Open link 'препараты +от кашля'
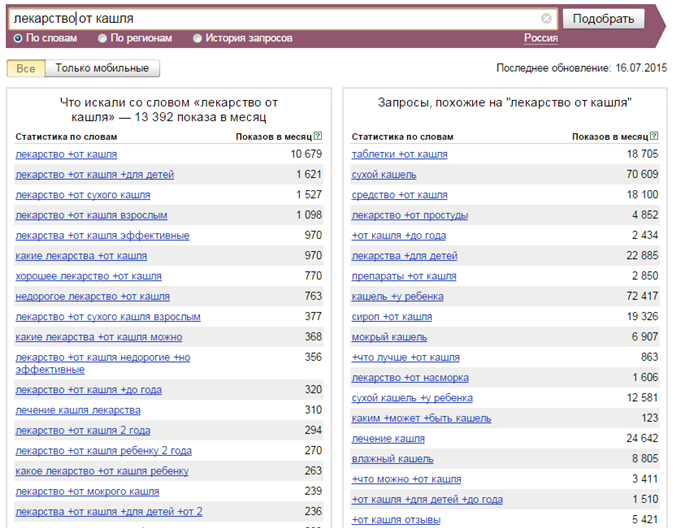The width and height of the screenshot is (680, 528). (404, 276)
